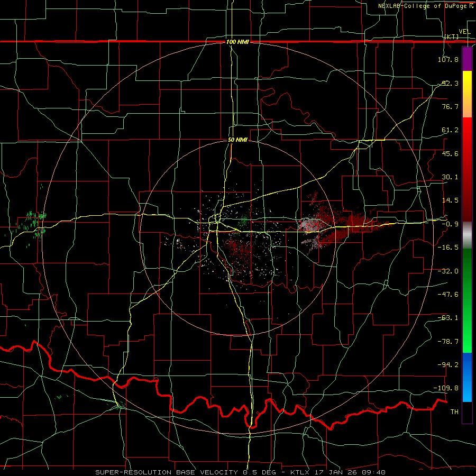Viewport: 476px width, 476px height.
Task: Click the TH threshold label
Action: pyautogui.click(x=454, y=412)
